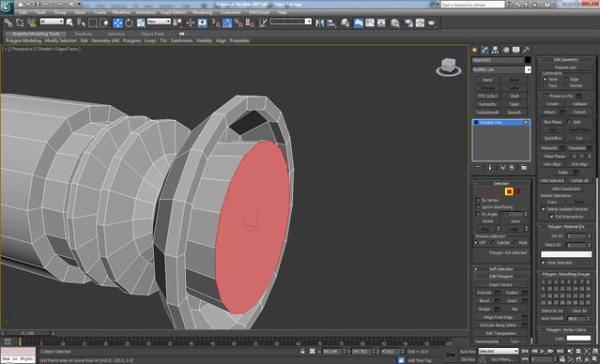This screenshot has height=364, width=600.
Task: Open the Rendering menu
Action: tap(203, 12)
